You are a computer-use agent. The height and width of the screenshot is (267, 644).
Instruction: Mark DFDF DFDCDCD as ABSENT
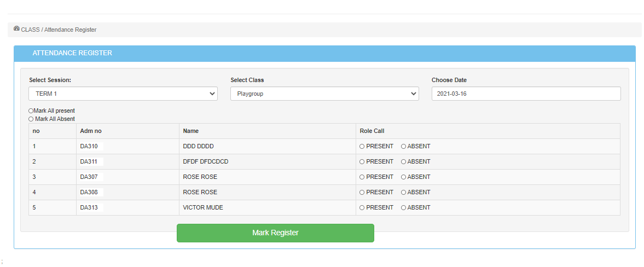404,162
